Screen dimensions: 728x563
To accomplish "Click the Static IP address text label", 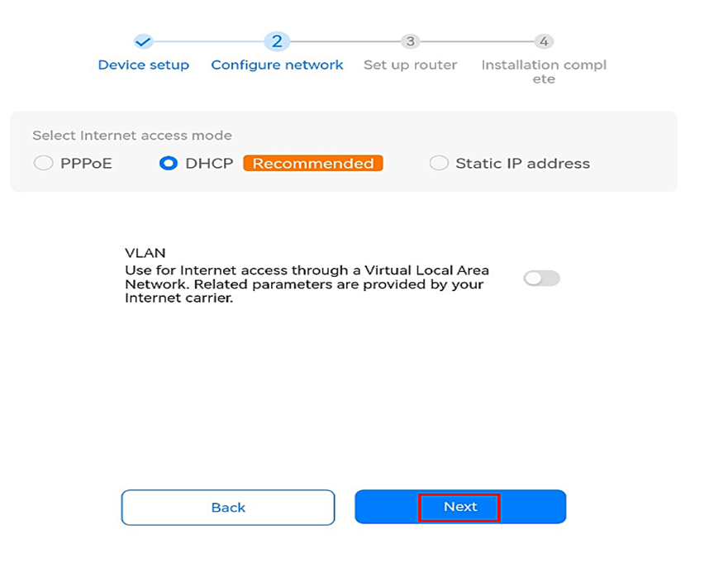I will 522,164.
